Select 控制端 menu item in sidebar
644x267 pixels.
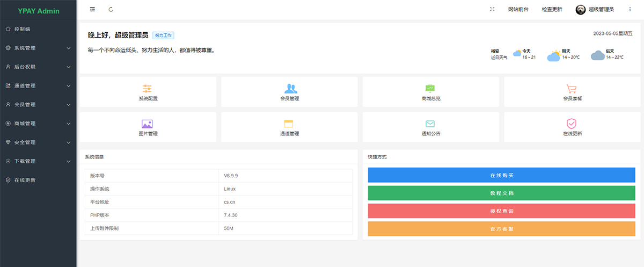point(38,28)
